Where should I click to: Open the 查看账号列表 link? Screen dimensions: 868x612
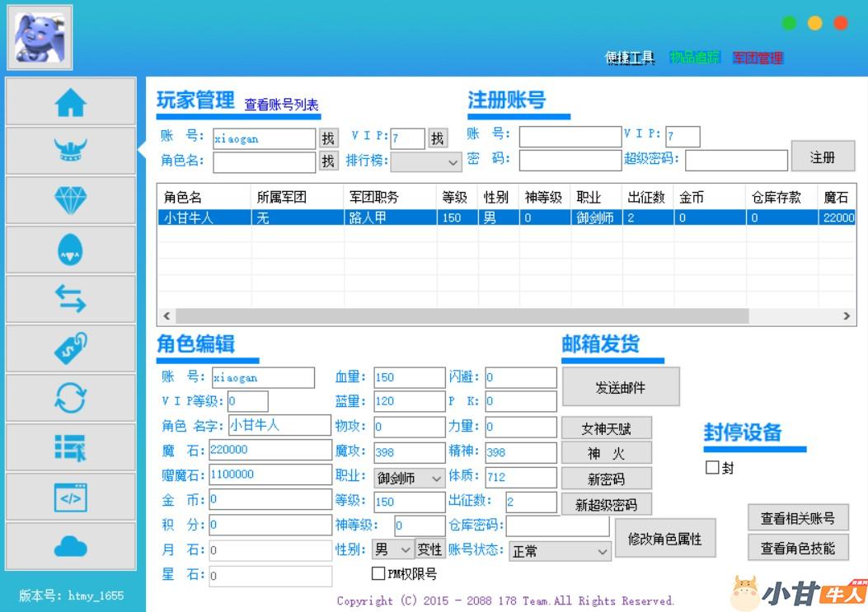(x=281, y=105)
